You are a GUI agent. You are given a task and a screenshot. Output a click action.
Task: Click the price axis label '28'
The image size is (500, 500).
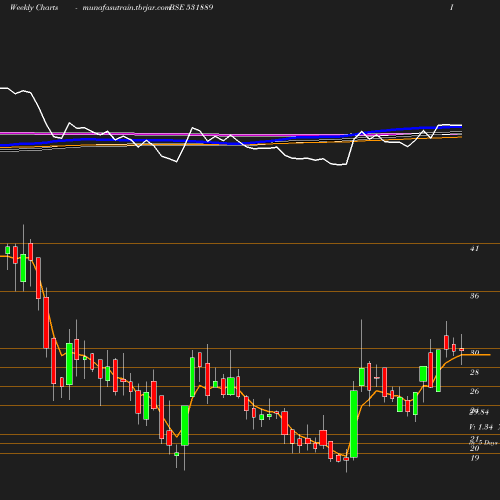[x=474, y=372]
